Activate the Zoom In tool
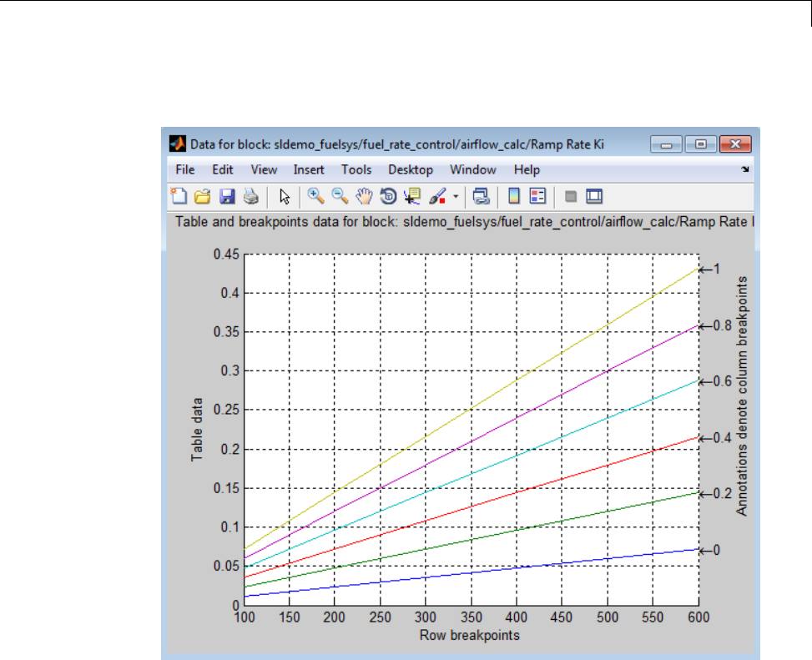 pyautogui.click(x=315, y=196)
